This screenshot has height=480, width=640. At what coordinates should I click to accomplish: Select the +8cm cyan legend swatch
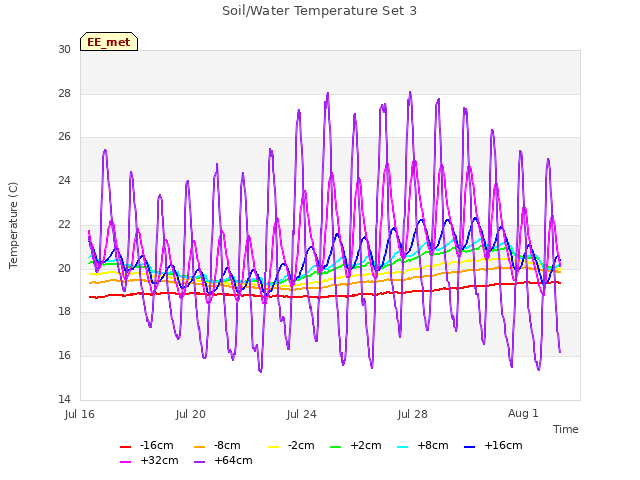(402, 447)
